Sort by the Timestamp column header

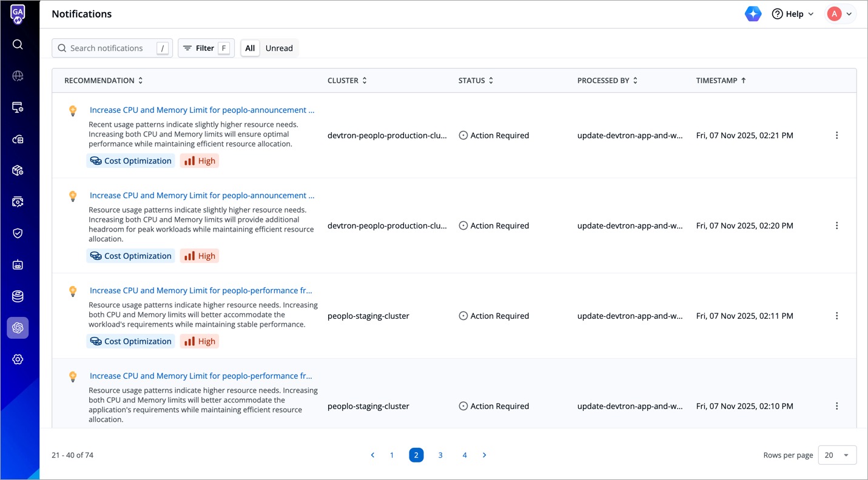(721, 81)
